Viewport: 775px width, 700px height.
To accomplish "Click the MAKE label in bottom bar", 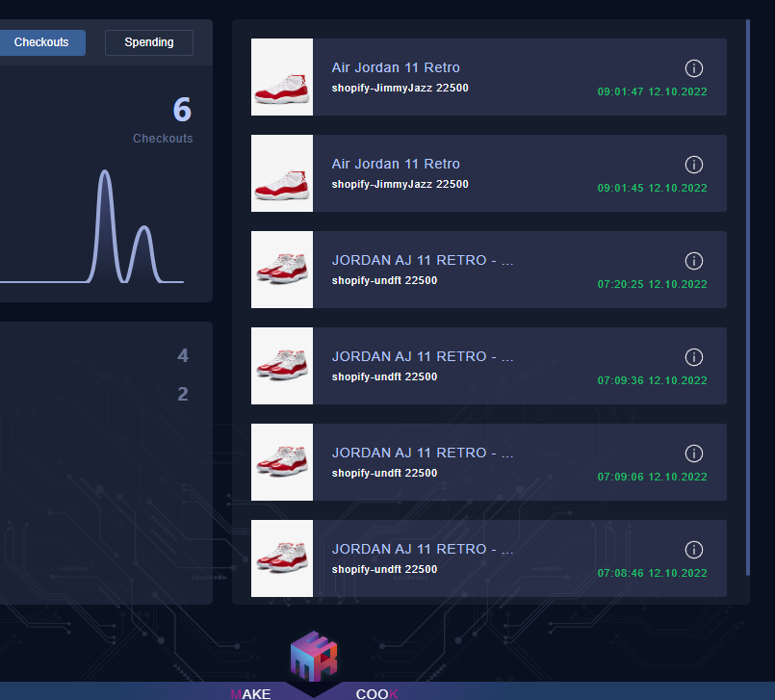I will (250, 693).
